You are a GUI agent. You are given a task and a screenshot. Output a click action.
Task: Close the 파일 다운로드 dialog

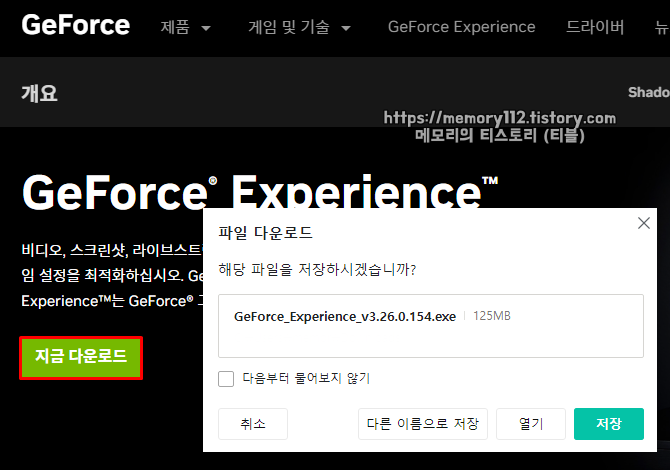click(x=644, y=223)
